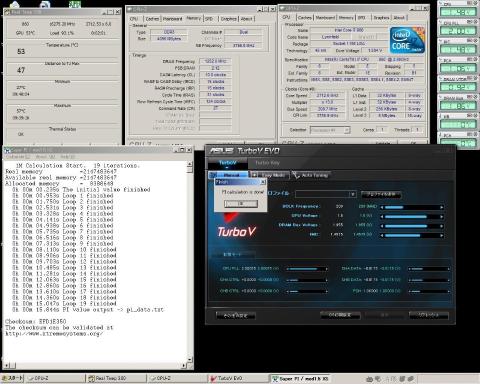This screenshot has height=384, width=480.
Task: Click the CPU Voltage left arrow
Action: pos(382,217)
